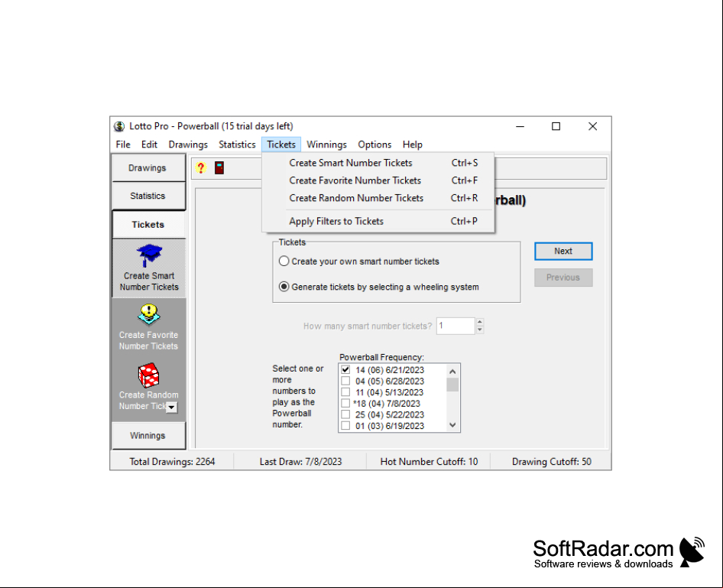Increase smart number tickets count with up arrow

[x=480, y=322]
